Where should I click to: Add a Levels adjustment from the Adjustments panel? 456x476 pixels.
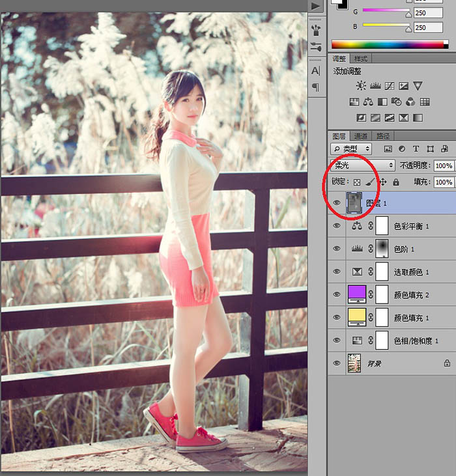pos(375,86)
